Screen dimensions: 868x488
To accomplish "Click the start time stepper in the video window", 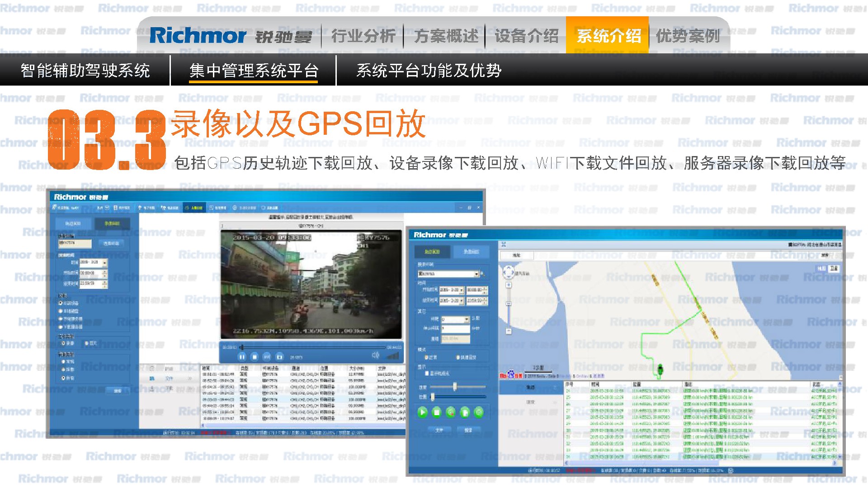I will click(105, 273).
